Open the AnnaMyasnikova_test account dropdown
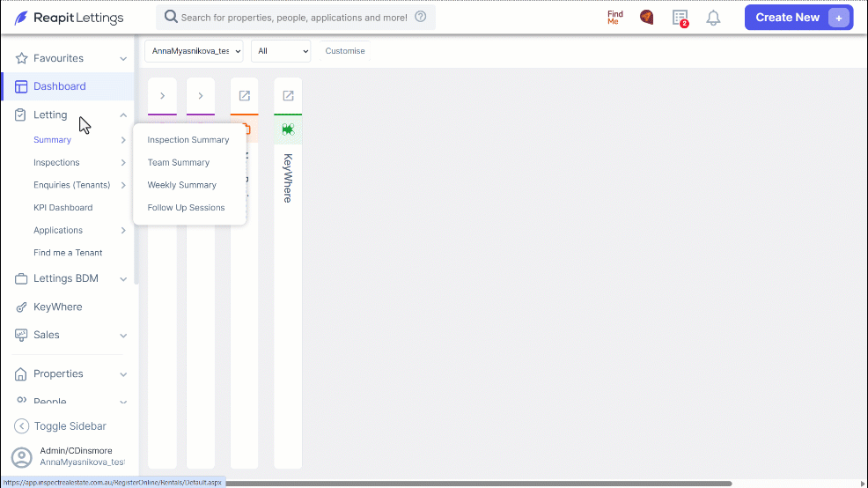Image resolution: width=868 pixels, height=488 pixels. click(x=194, y=51)
